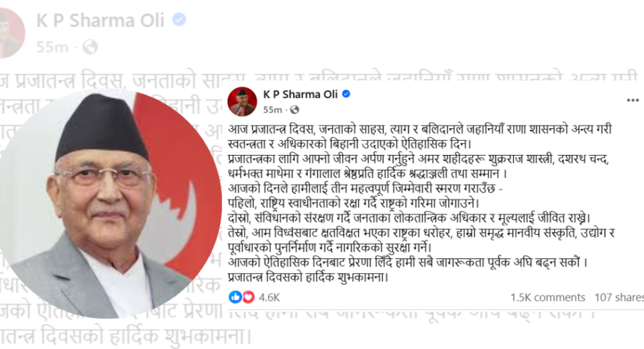Click the blue verified badge beside post author
Image resolution: width=644 pixels, height=349 pixels.
(x=346, y=94)
